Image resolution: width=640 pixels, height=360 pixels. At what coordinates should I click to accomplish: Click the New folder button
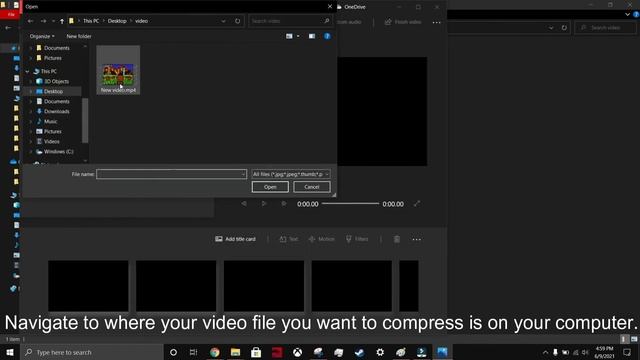click(x=79, y=36)
